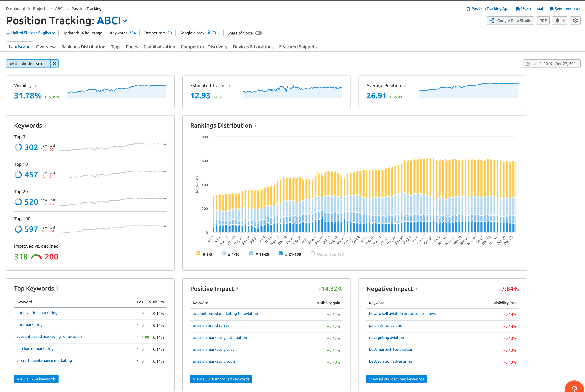Export report with PDF button
This screenshot has width=585, height=392.
pos(543,21)
